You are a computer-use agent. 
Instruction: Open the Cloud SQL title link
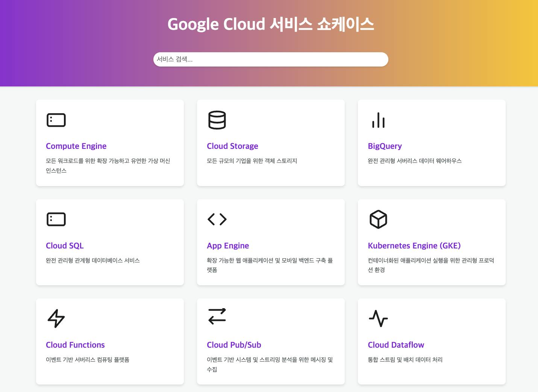65,246
